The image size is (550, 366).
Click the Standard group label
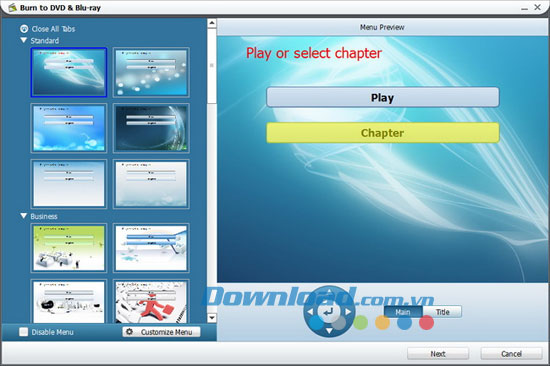[x=45, y=41]
